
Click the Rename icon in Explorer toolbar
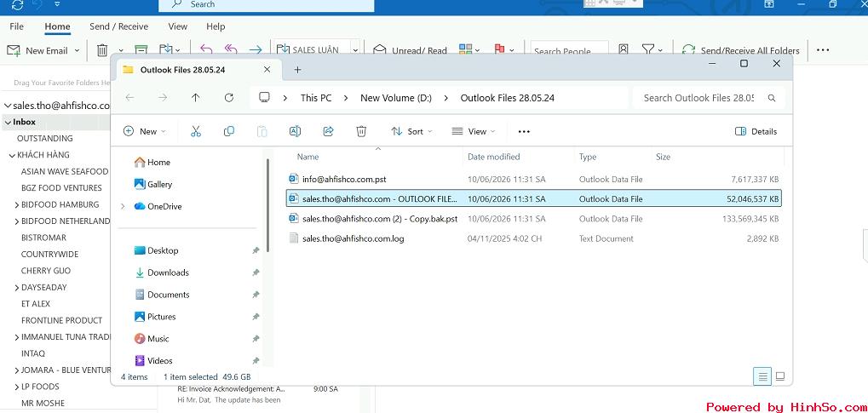click(x=295, y=131)
